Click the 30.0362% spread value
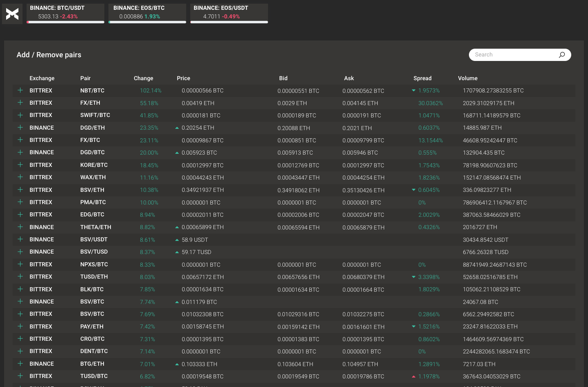This screenshot has width=588, height=387. [430, 103]
